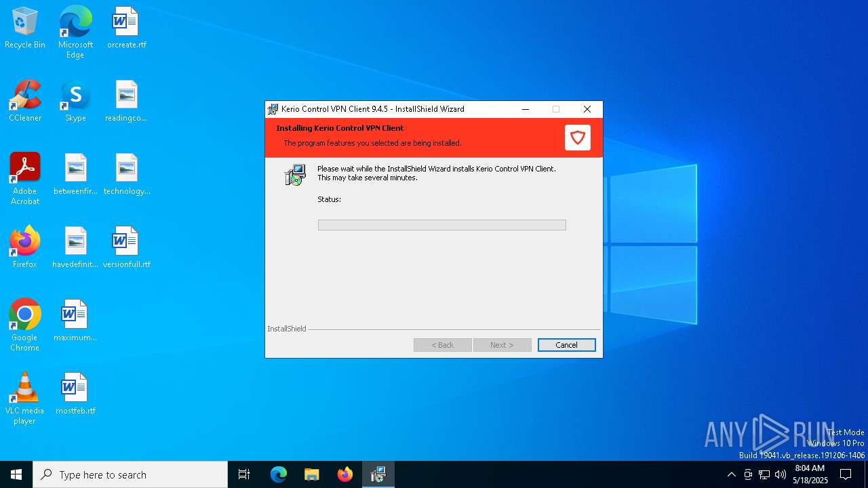Select the orcreate.rtf file on desktop
This screenshot has height=488, width=868.
[126, 28]
